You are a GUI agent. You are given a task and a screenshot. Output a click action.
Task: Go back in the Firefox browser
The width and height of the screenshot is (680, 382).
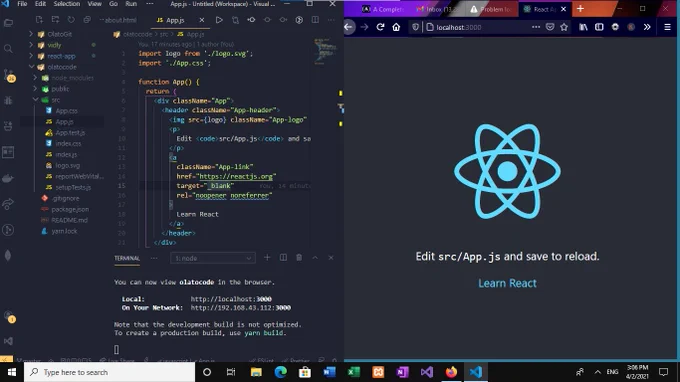pyautogui.click(x=349, y=27)
